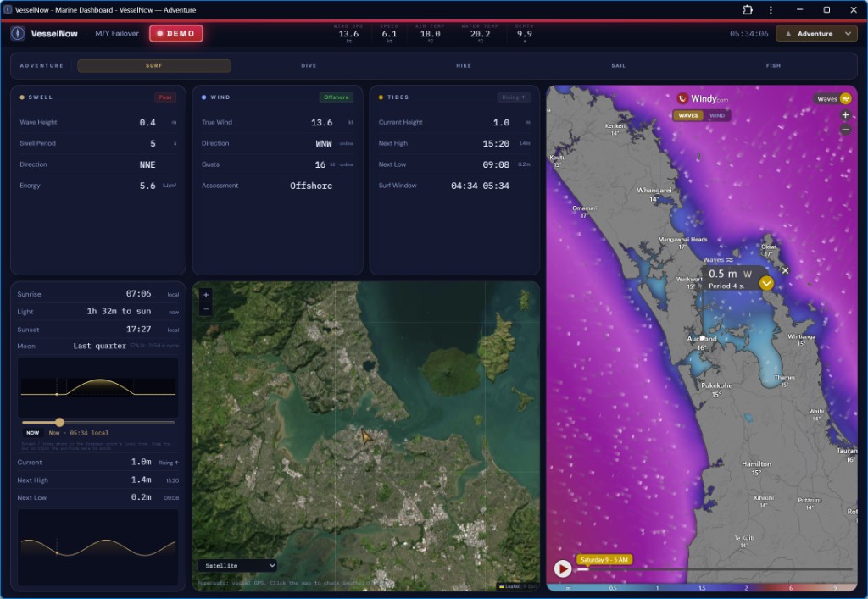Click the Leaflet attribution link
Screen dimensions: 868x599
tap(509, 586)
